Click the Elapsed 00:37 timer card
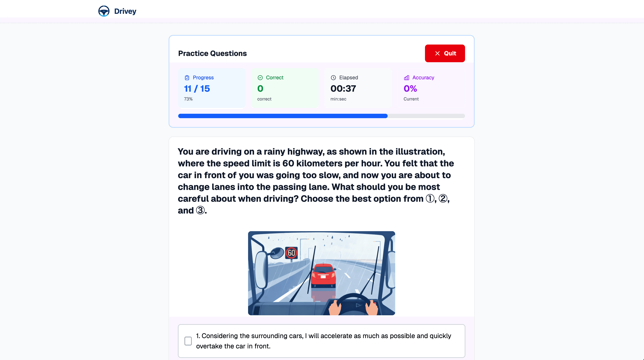Image resolution: width=644 pixels, height=360 pixels. click(x=358, y=88)
